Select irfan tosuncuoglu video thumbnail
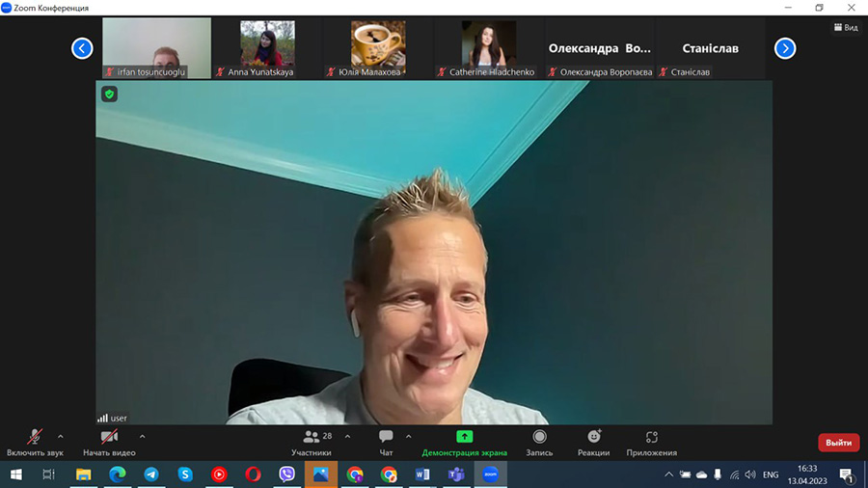868x488 pixels. click(156, 48)
